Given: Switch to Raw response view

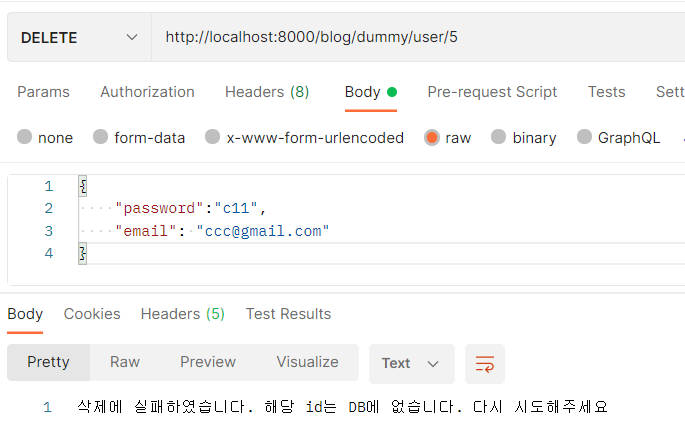Looking at the screenshot, I should [125, 362].
